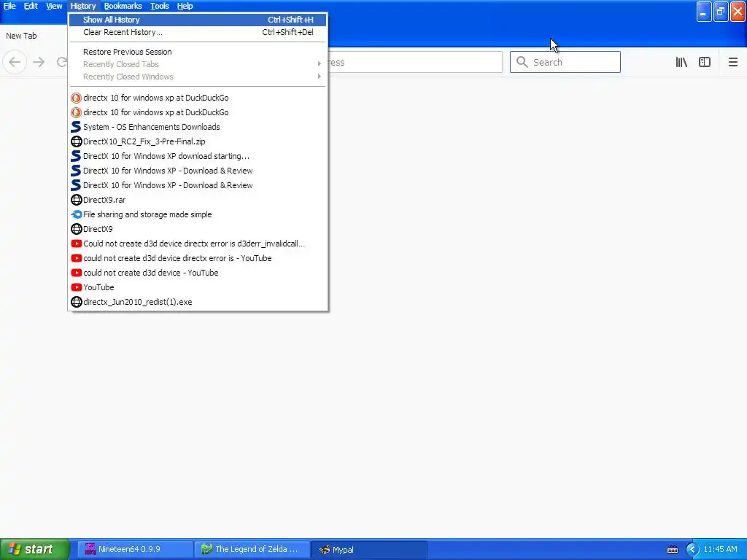Open the Tools menu

click(160, 6)
